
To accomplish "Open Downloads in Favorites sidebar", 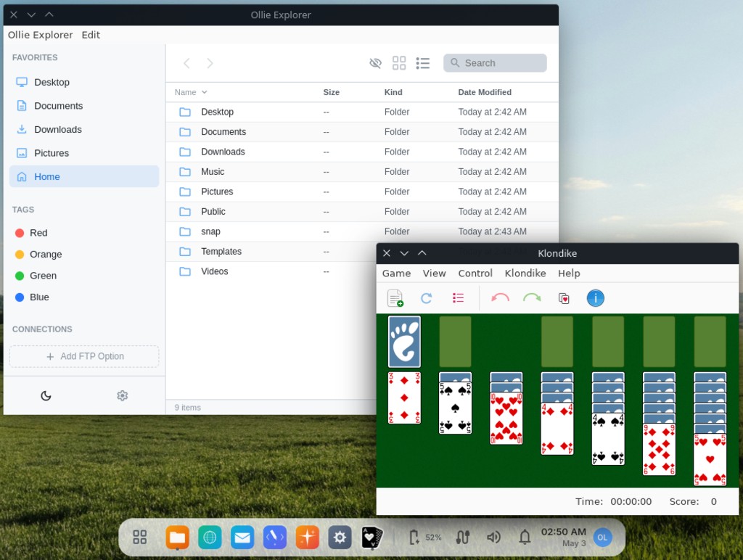I will 84,129.
